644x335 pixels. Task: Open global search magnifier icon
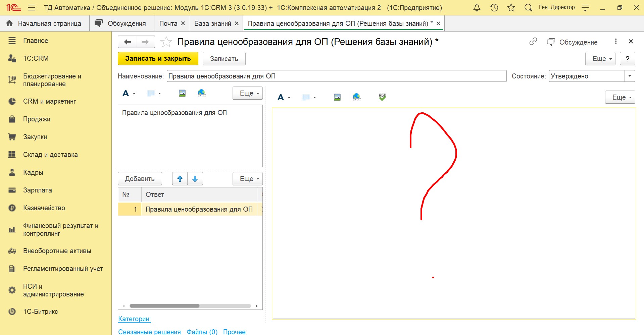click(528, 7)
